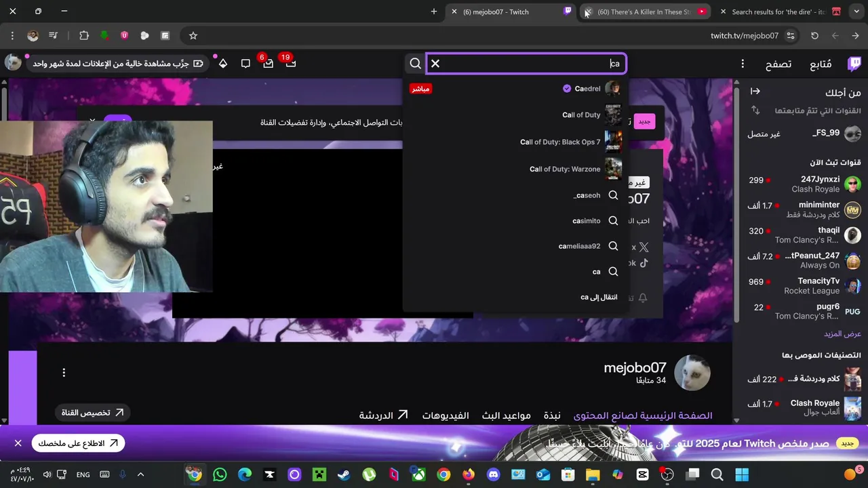Open site settings icon beside URL

pos(791,35)
